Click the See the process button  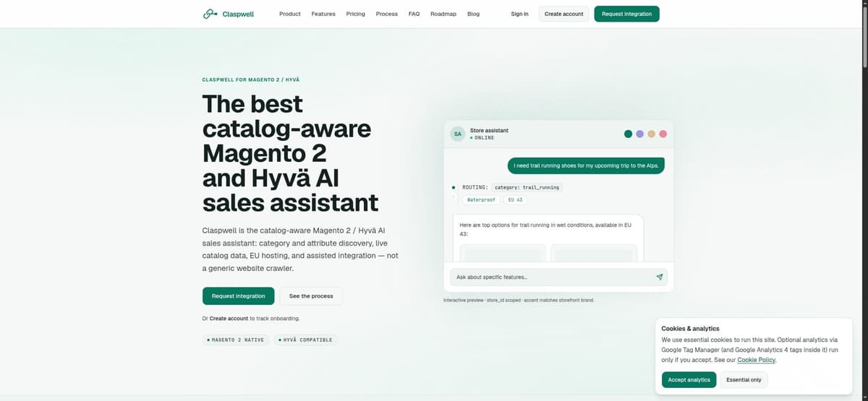(x=311, y=296)
